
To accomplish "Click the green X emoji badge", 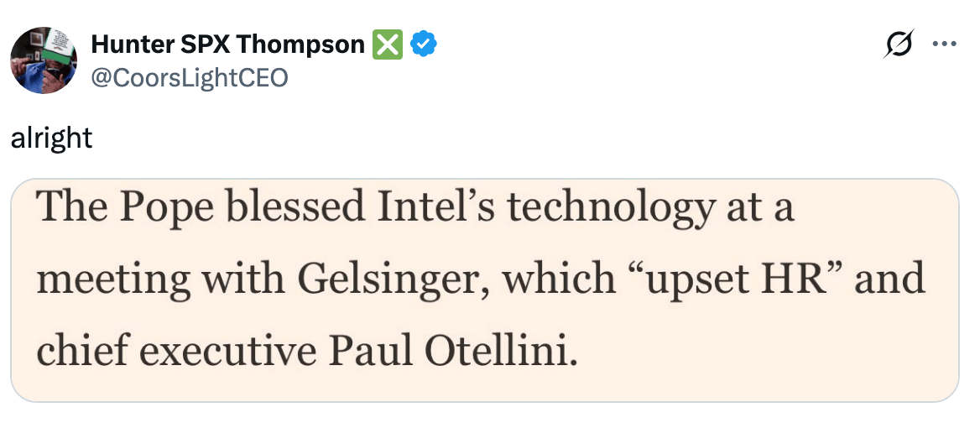I will coord(387,44).
